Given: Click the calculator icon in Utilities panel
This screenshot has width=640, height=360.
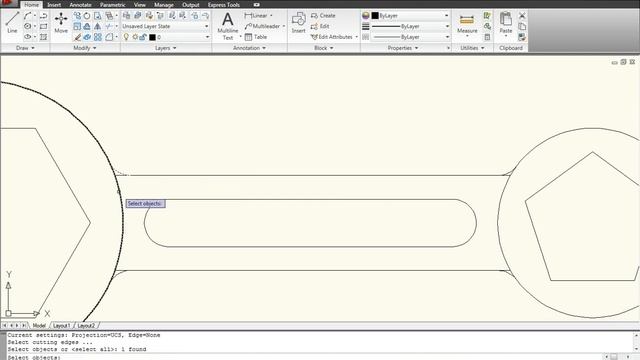Looking at the screenshot, I should pyautogui.click(x=487, y=37).
